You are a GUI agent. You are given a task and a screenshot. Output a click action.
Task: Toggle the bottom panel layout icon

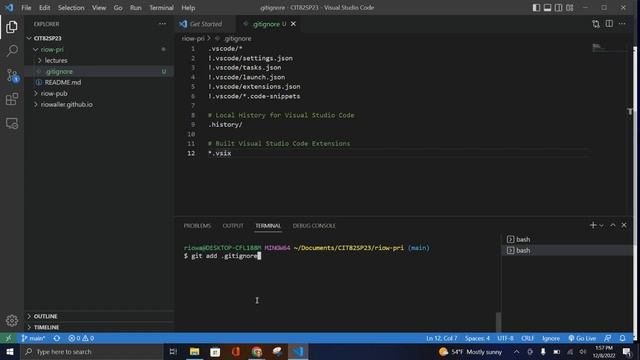click(x=547, y=8)
